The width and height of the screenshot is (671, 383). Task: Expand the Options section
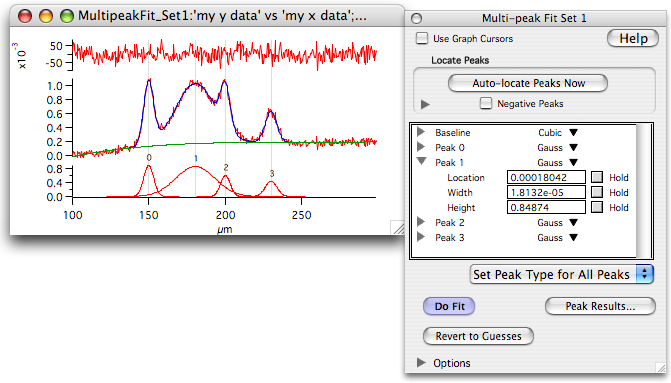coord(422,363)
